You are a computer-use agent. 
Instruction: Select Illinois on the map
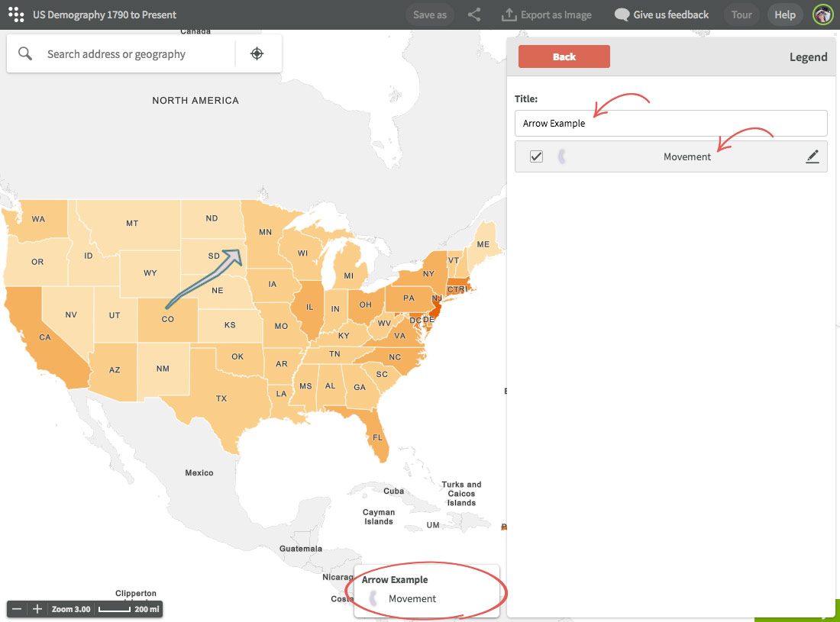[309, 307]
